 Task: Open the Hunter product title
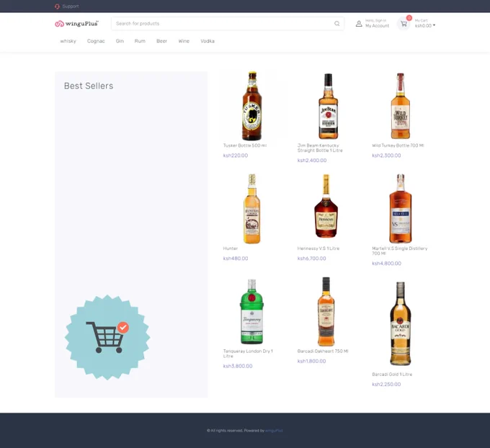231,248
